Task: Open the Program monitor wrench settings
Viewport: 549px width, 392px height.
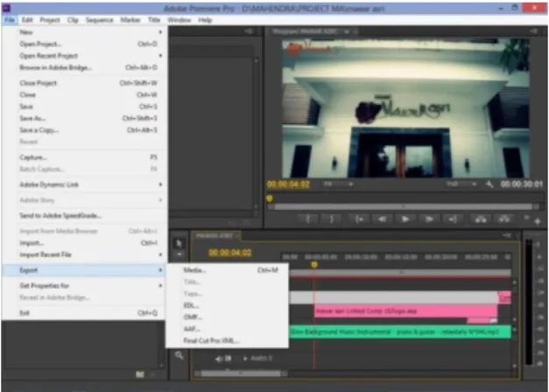Action: click(x=489, y=184)
